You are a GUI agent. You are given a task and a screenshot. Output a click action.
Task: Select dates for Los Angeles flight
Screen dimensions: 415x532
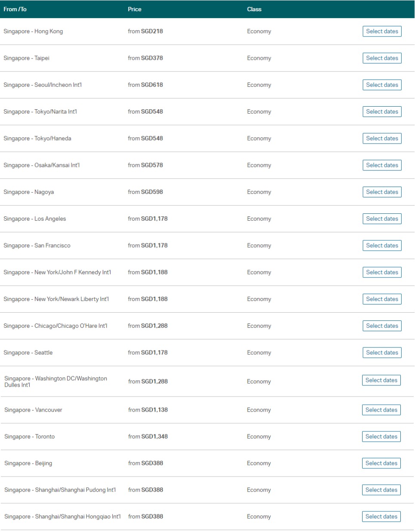click(x=382, y=218)
